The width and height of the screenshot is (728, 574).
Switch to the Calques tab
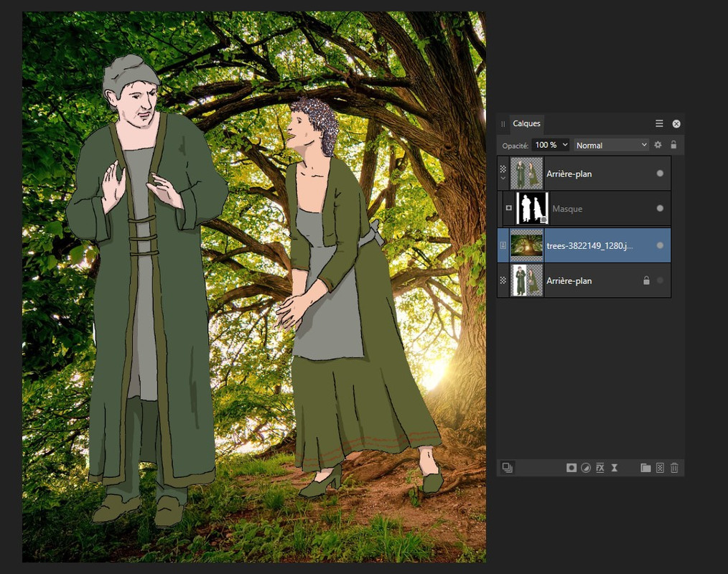526,123
